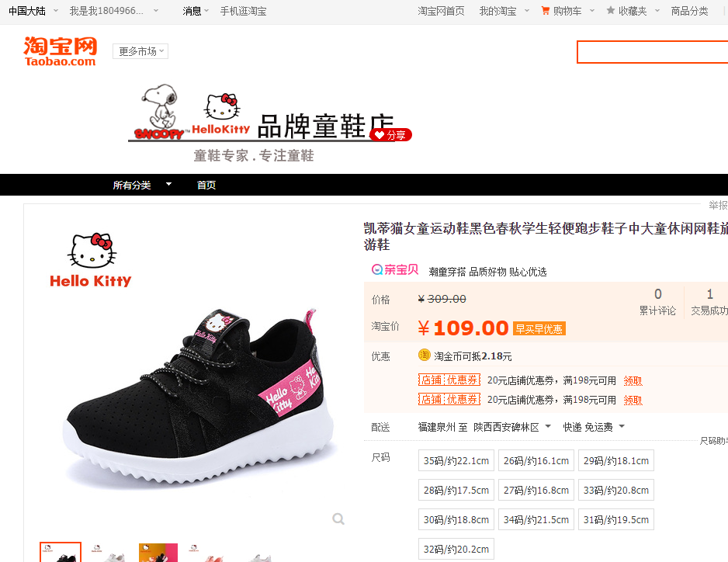The height and width of the screenshot is (562, 728).
Task: Go to the 首页 shop tab
Action: click(x=206, y=185)
